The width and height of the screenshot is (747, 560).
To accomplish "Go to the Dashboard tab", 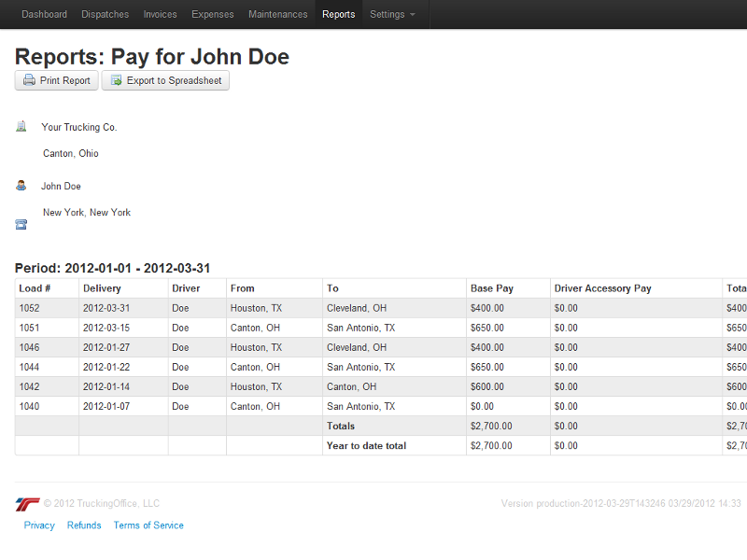I will (x=44, y=15).
